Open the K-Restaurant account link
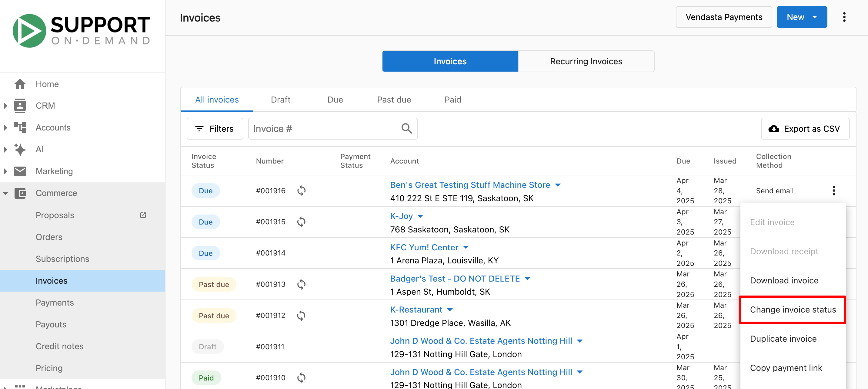 tap(416, 310)
